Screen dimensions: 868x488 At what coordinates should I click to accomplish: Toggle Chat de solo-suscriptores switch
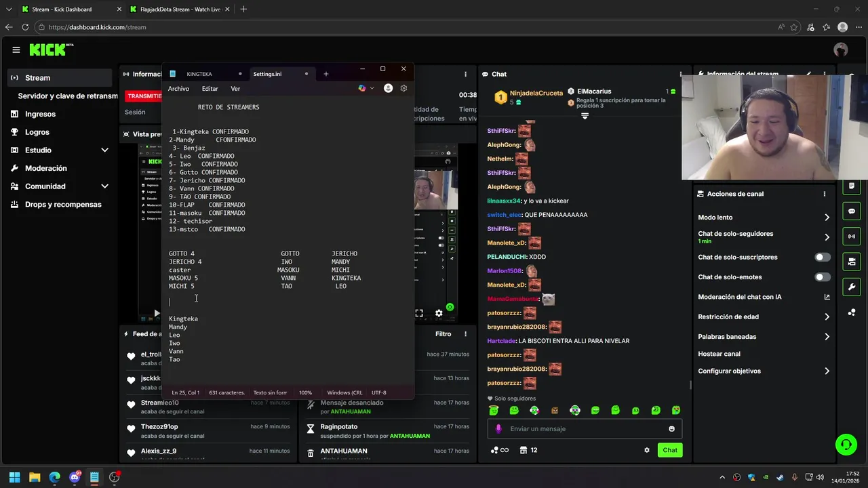[823, 258]
